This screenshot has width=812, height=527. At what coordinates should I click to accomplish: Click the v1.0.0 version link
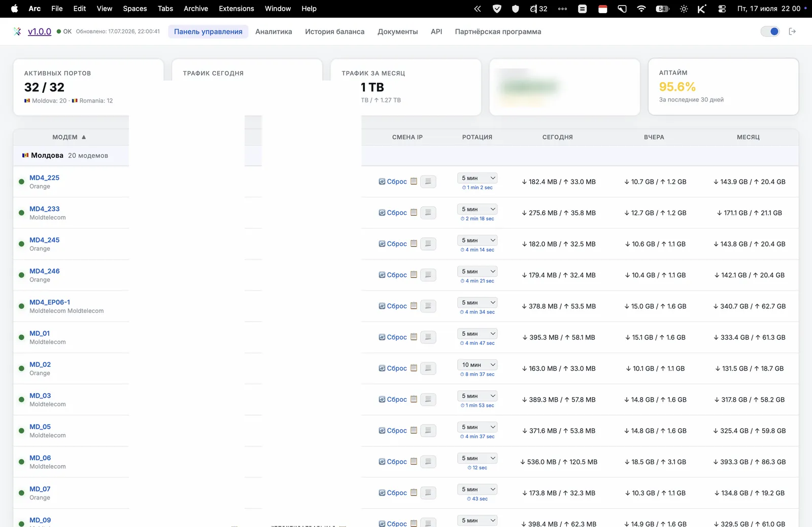coord(40,31)
